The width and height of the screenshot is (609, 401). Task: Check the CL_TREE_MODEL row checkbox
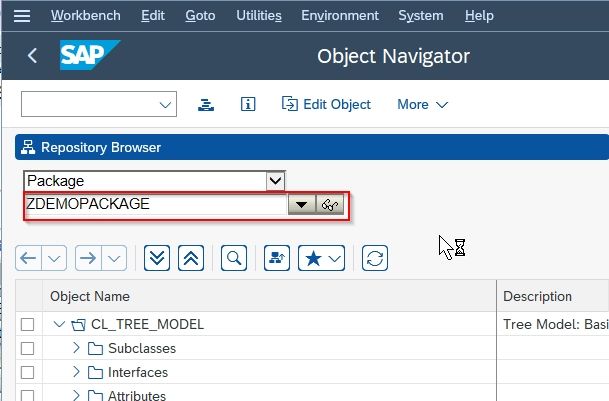point(28,324)
